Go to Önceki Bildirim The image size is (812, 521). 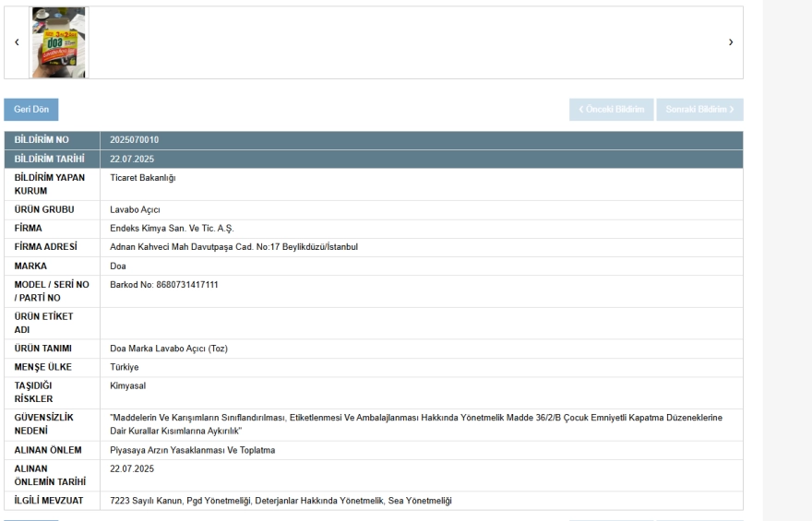(x=610, y=110)
